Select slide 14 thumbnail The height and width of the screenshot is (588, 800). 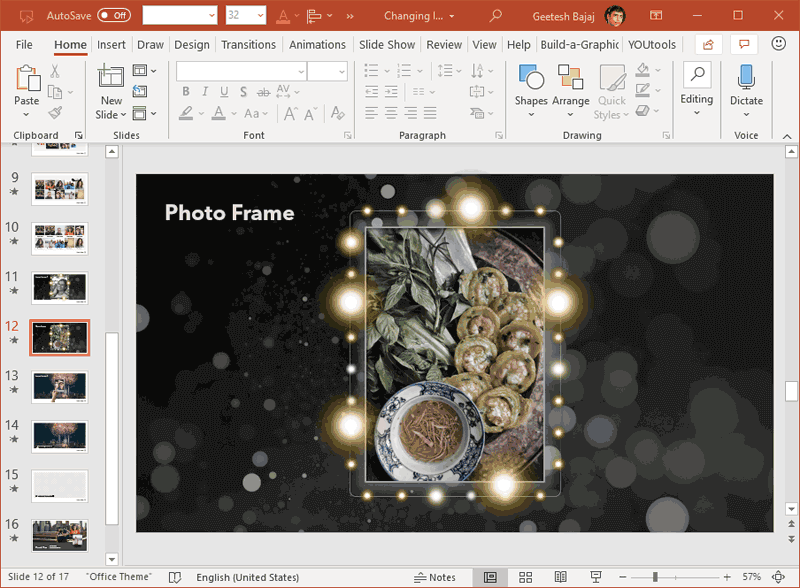tap(59, 437)
